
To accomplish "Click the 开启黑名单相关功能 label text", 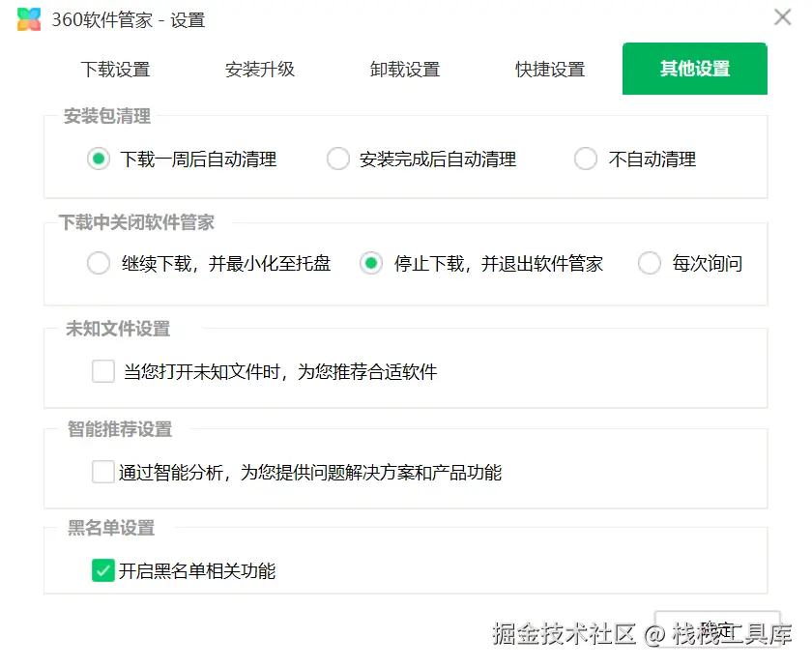I will 197,571.
